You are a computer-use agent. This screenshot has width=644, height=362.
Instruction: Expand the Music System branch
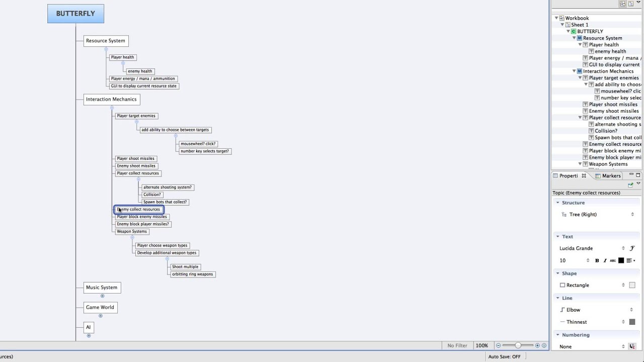click(102, 296)
